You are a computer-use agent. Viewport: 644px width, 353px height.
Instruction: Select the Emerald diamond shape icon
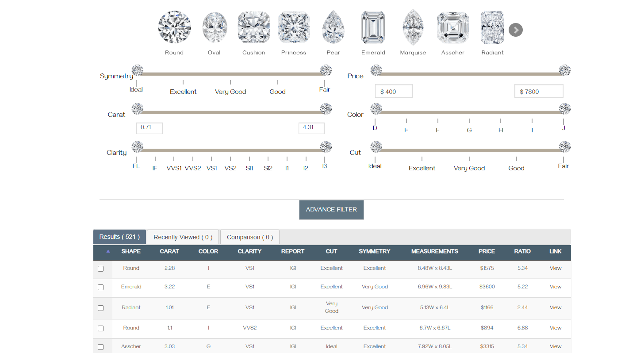tap(373, 27)
